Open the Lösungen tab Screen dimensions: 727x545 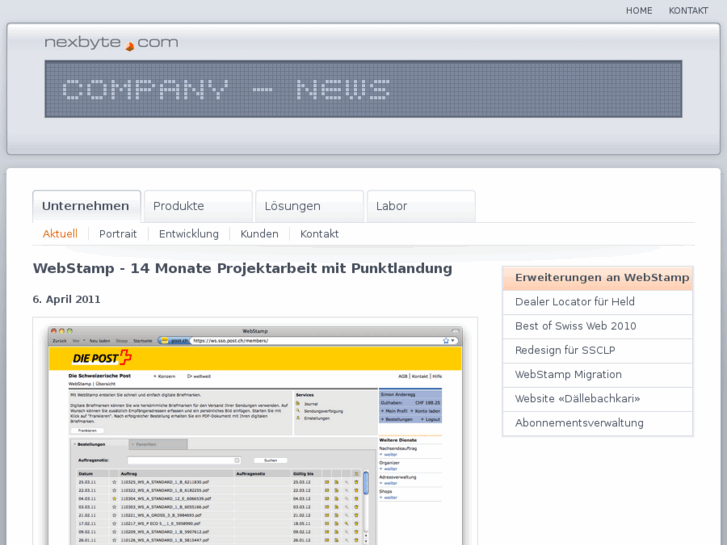(309, 206)
